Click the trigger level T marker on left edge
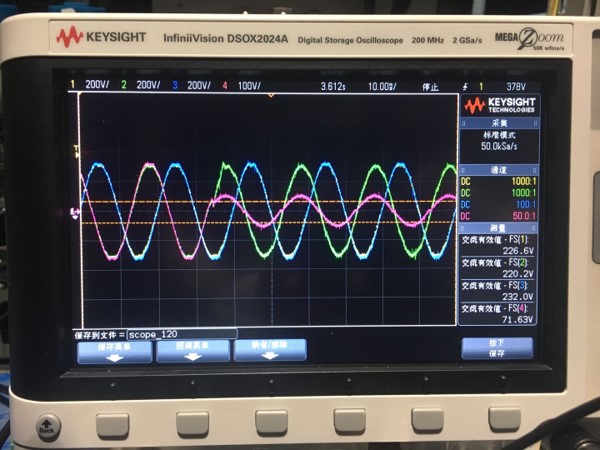600x450 pixels. (x=76, y=150)
